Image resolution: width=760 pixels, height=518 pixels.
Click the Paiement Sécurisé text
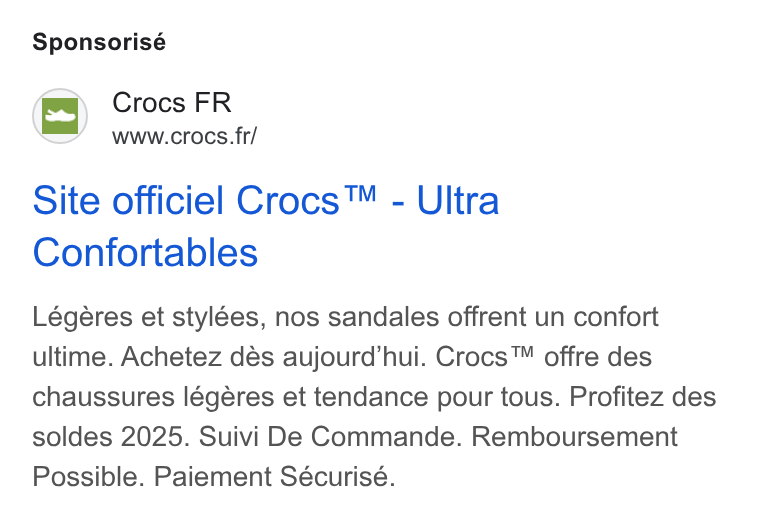pos(274,477)
